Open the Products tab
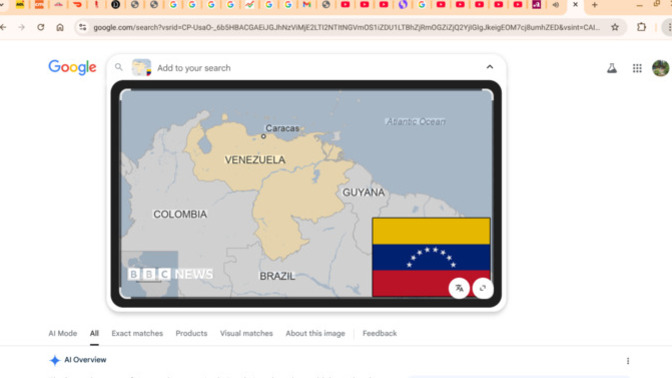The width and height of the screenshot is (672, 378). (191, 333)
